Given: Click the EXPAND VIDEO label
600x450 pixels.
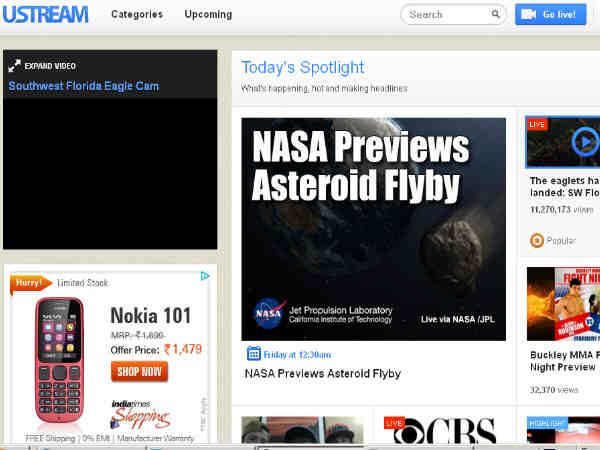Looking at the screenshot, I should [50, 66].
